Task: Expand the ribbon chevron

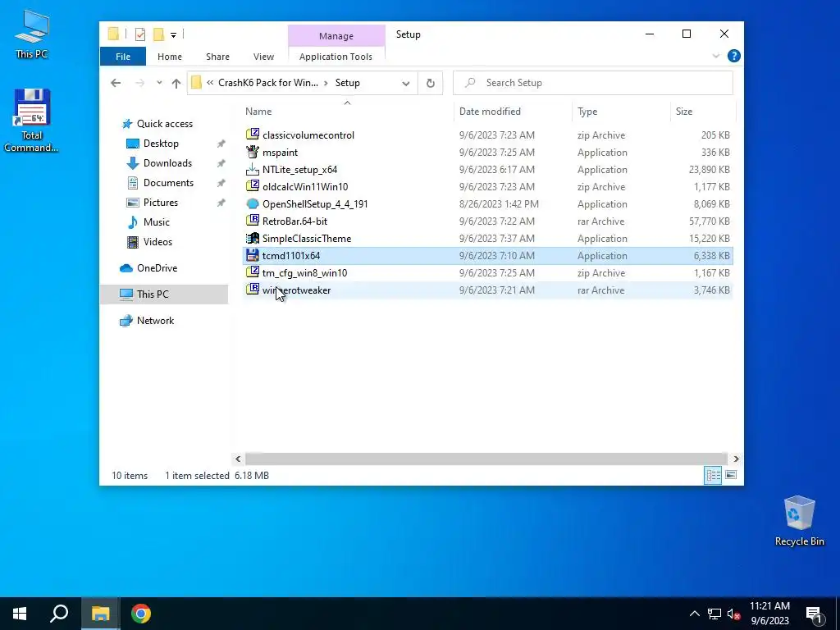Action: [715, 56]
